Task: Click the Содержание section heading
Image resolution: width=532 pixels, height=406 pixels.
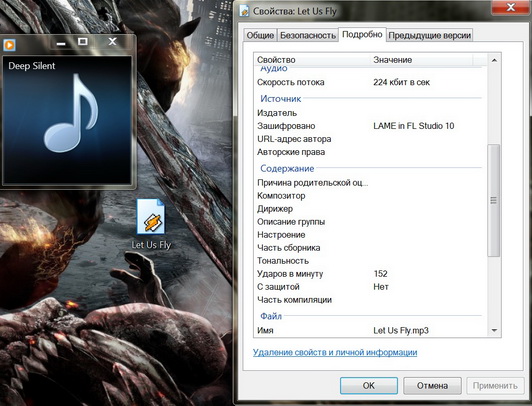Action: click(287, 169)
